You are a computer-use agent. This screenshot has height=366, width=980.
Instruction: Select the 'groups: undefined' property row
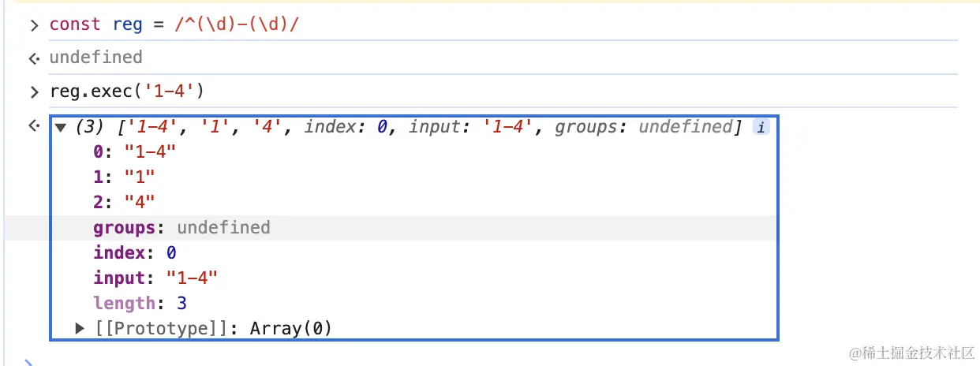(x=181, y=228)
